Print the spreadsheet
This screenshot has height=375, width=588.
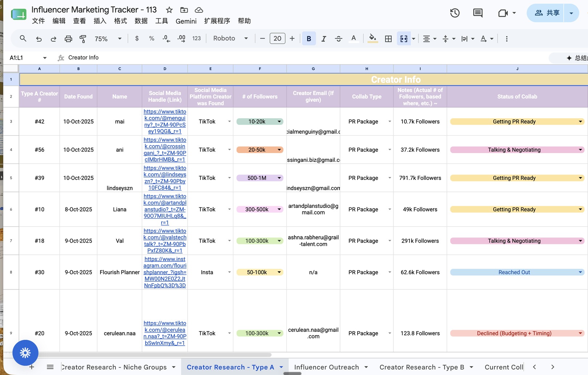[x=68, y=39]
